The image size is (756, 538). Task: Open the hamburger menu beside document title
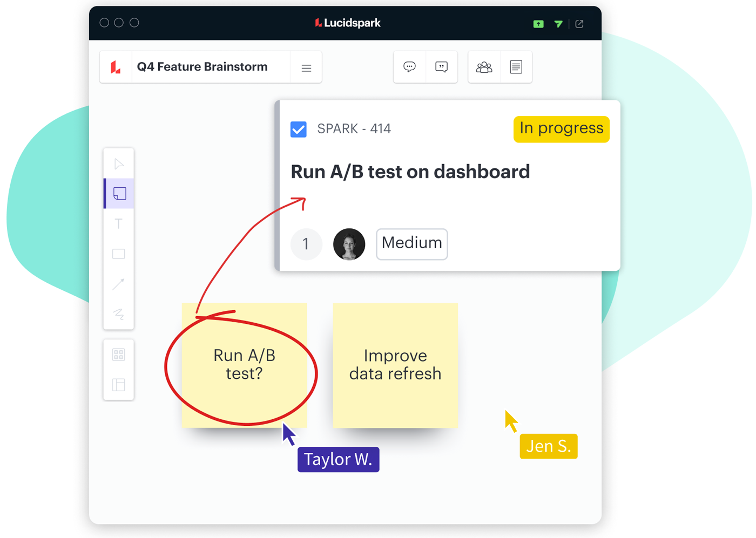(306, 68)
